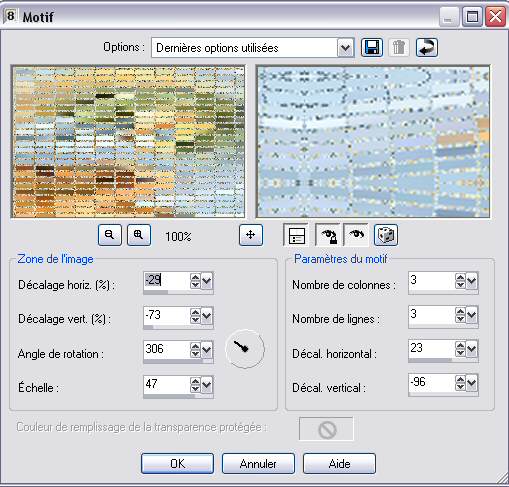Click the delete preset trash icon
The width and height of the screenshot is (509, 487).
(399, 47)
